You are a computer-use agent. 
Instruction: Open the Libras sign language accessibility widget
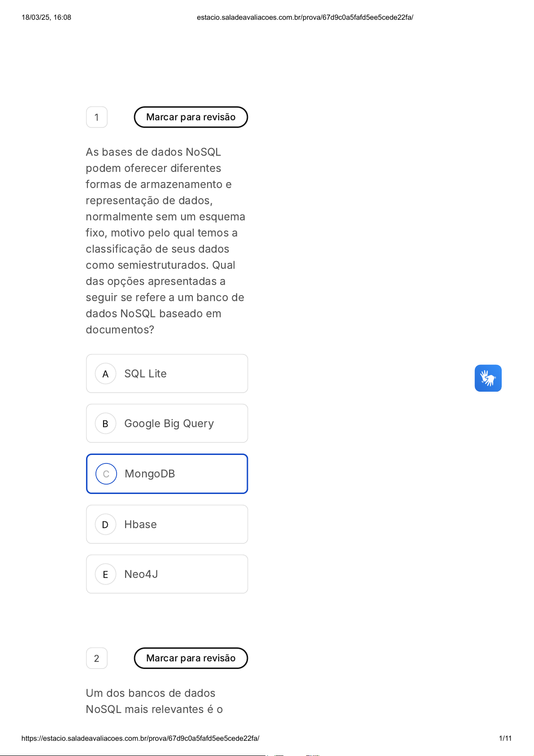coord(488,378)
